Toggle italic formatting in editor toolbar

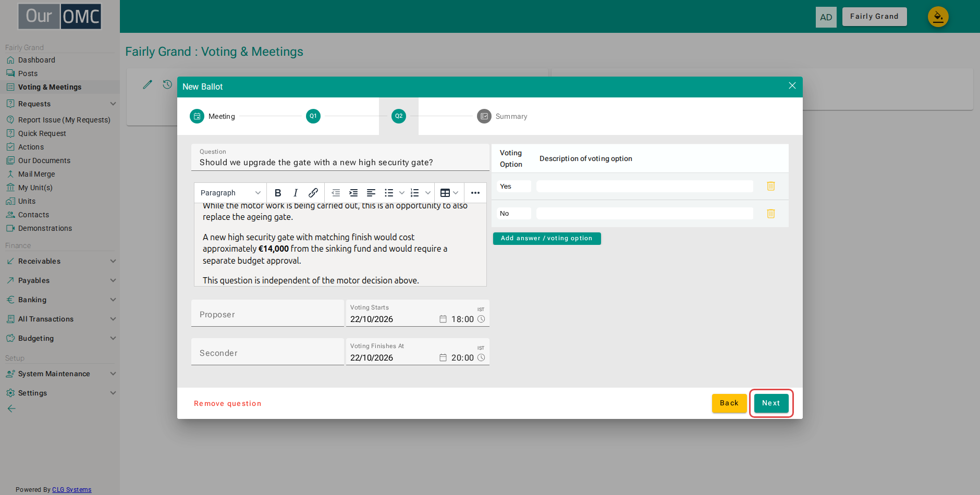296,193
